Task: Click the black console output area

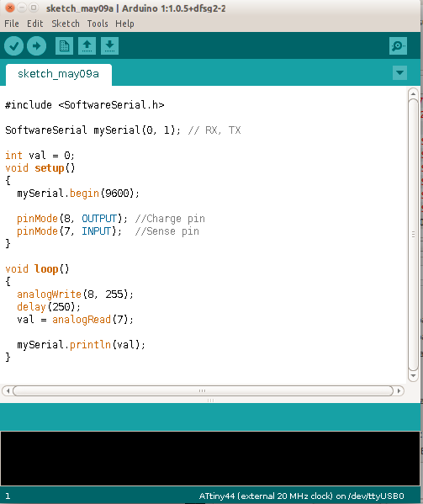Action: pos(210,459)
